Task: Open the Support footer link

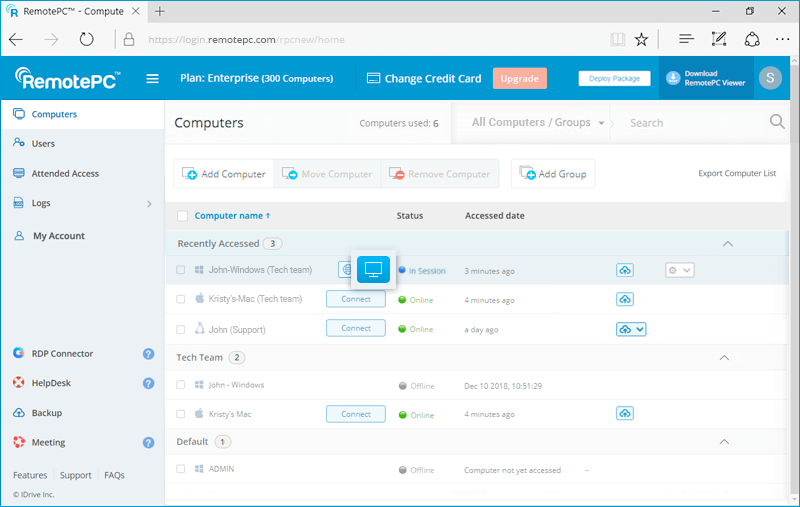Action: pyautogui.click(x=76, y=475)
